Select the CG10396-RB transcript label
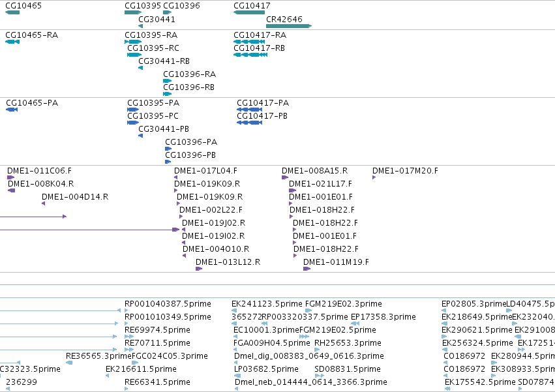This screenshot has width=555, height=392. pos(188,87)
